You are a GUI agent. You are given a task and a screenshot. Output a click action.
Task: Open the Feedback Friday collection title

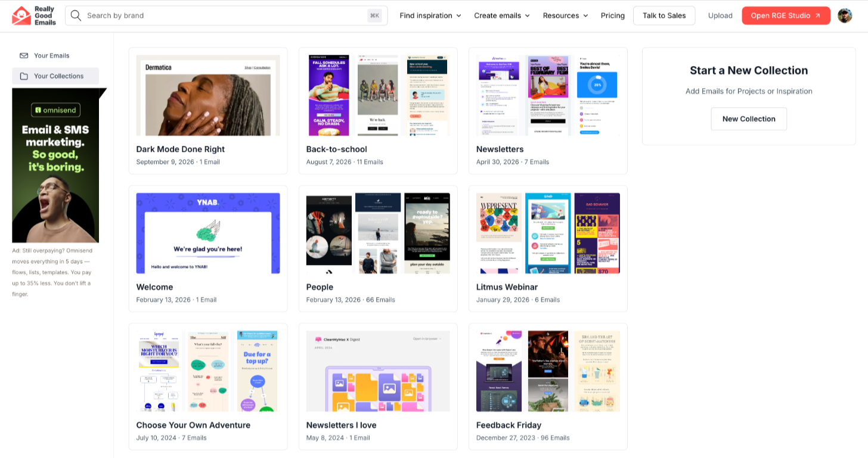pos(509,425)
